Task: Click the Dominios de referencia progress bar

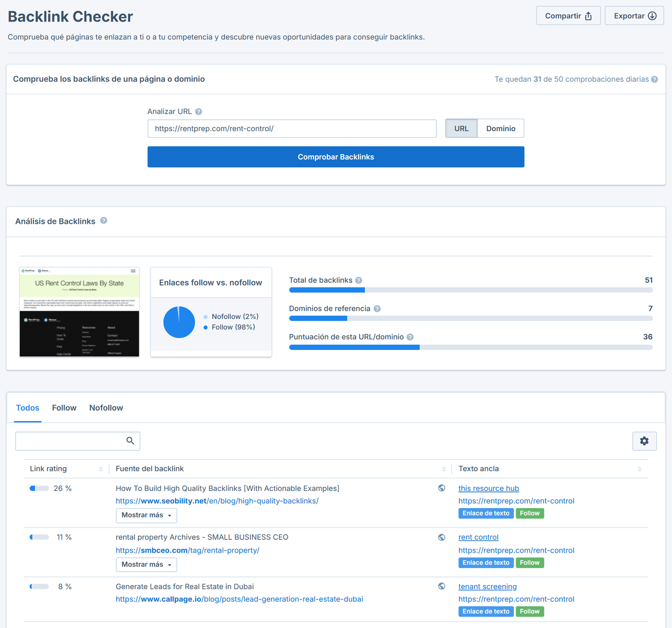Action: (x=471, y=318)
